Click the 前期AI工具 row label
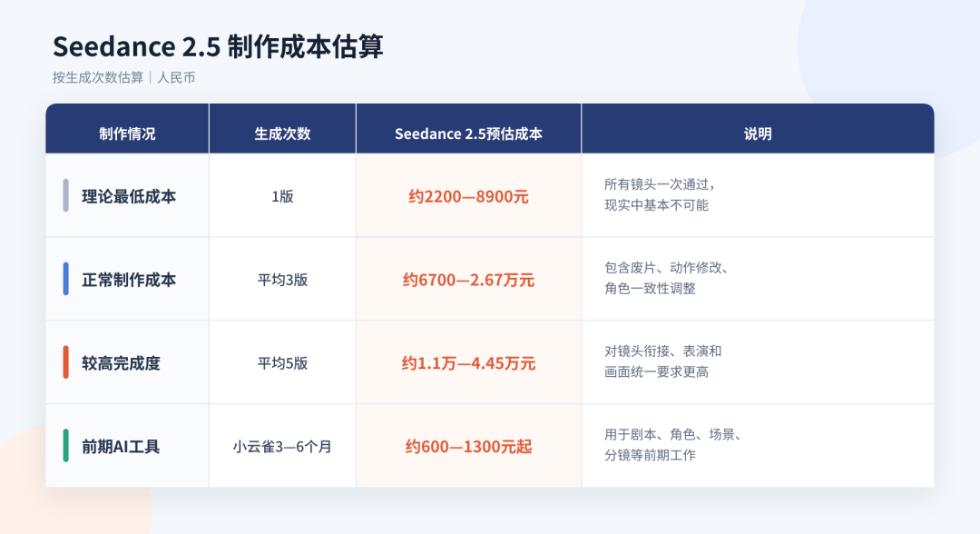Viewport: 980px width, 534px height. point(121,447)
